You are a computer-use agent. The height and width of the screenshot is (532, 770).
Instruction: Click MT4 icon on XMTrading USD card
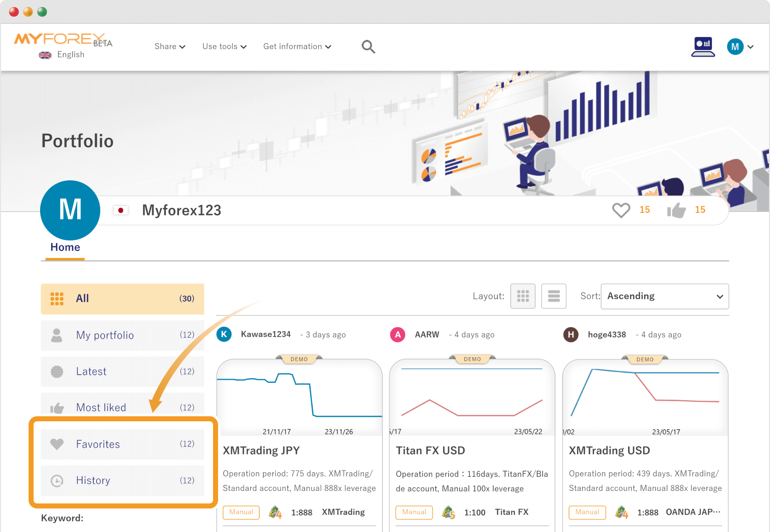(622, 512)
